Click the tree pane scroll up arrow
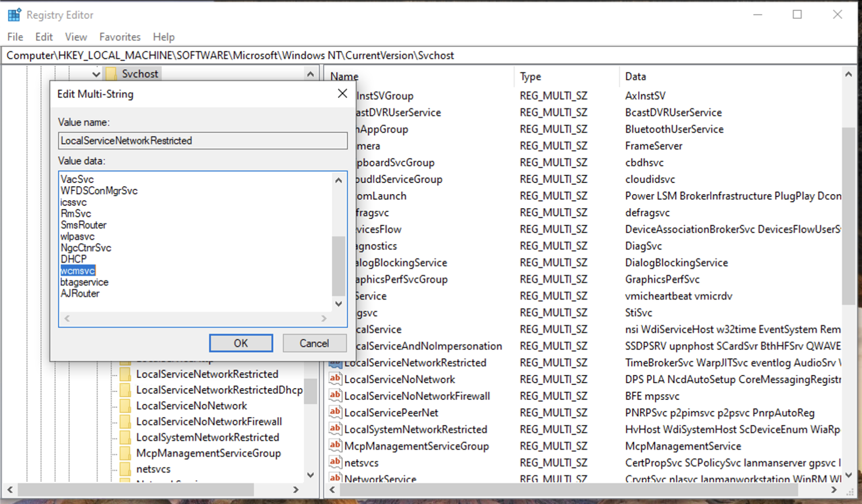This screenshot has height=504, width=862. [310, 74]
